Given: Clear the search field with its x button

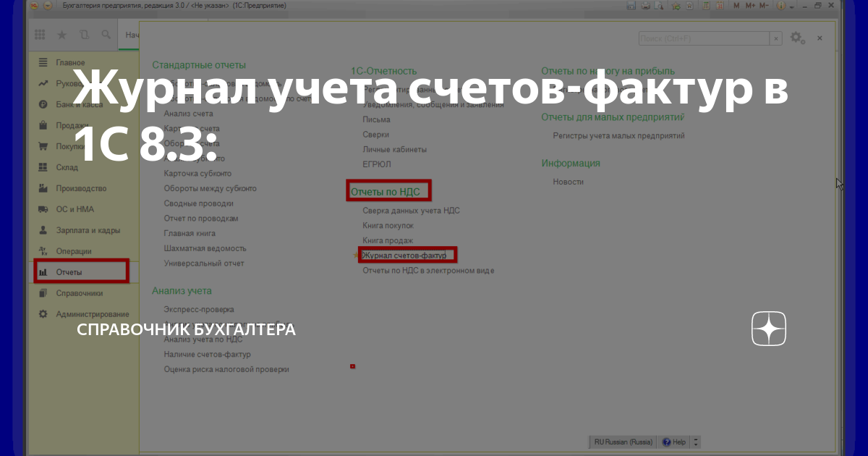Looking at the screenshot, I should [x=776, y=38].
